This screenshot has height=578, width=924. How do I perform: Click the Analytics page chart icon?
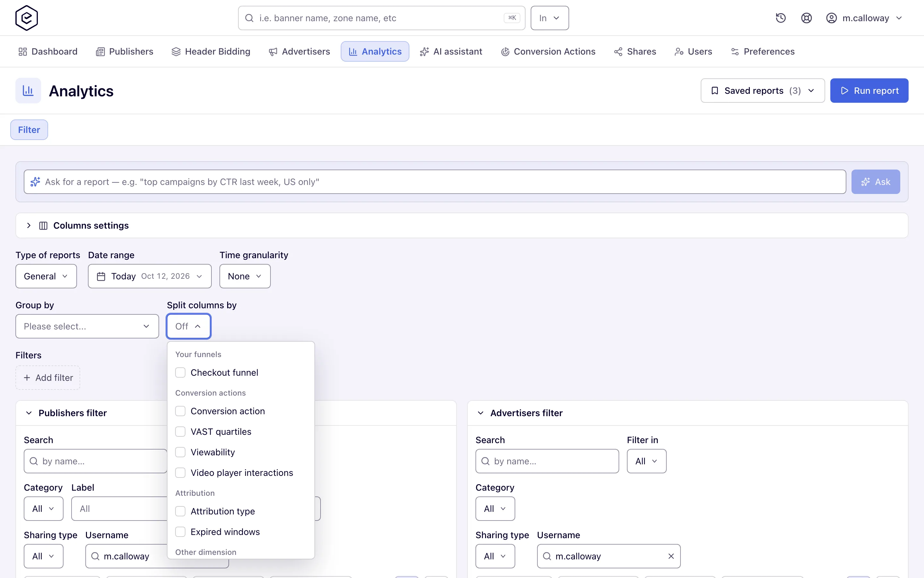(28, 91)
